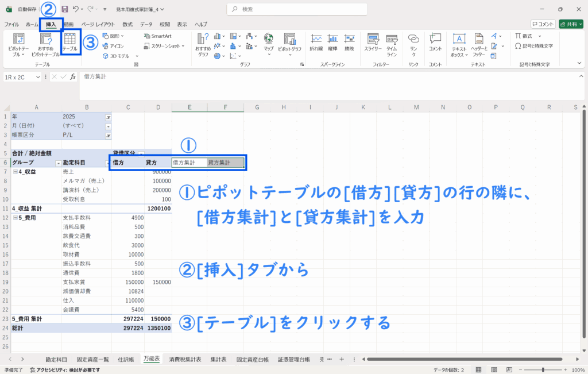
Task: Click the おすすめグラフ recommended charts icon
Action: click(203, 44)
